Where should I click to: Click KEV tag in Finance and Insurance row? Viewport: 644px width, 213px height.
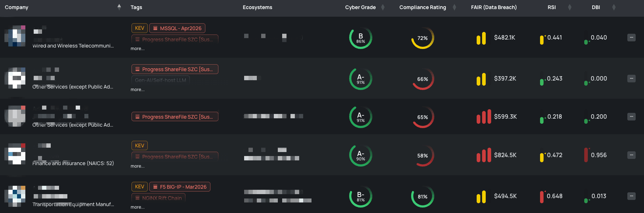(139, 146)
